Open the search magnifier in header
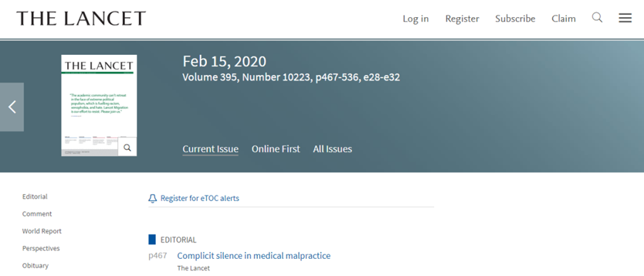Image resolution: width=644 pixels, height=276 pixels. click(x=597, y=18)
